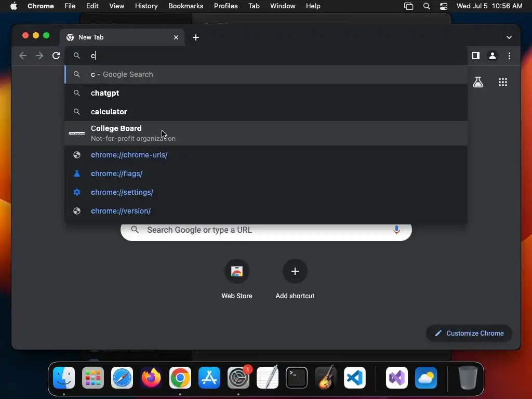Click the date and time in menu bar
Viewport: 532px width, 399px height.
pyautogui.click(x=489, y=6)
